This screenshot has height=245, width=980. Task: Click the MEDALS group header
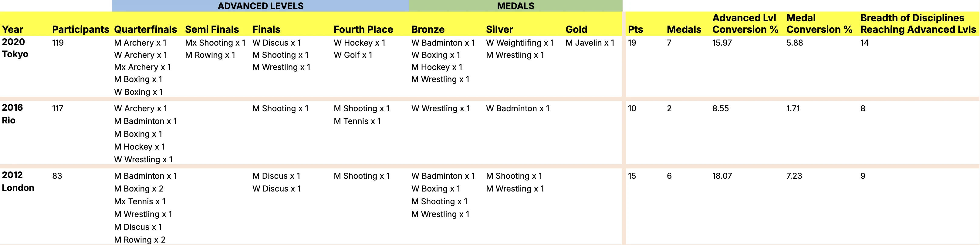pyautogui.click(x=515, y=6)
